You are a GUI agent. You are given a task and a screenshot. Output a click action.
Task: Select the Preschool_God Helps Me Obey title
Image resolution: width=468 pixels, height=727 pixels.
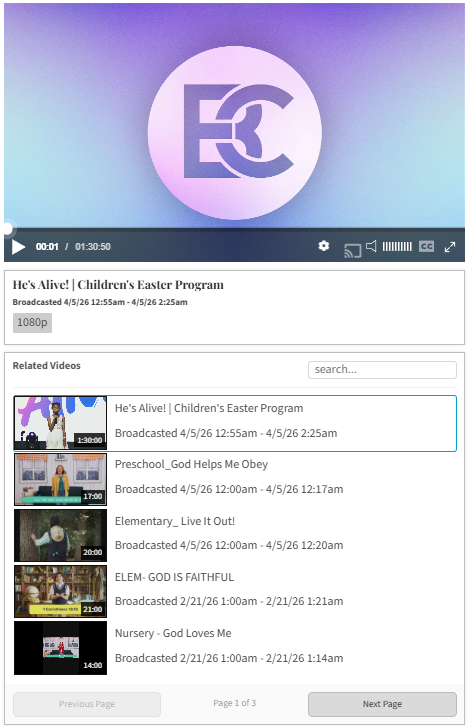[191, 465]
